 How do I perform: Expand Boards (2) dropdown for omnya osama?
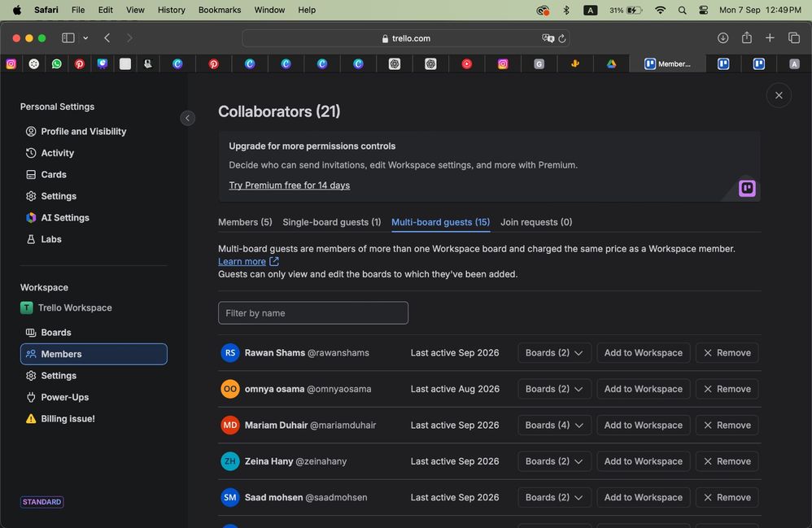[x=554, y=389]
